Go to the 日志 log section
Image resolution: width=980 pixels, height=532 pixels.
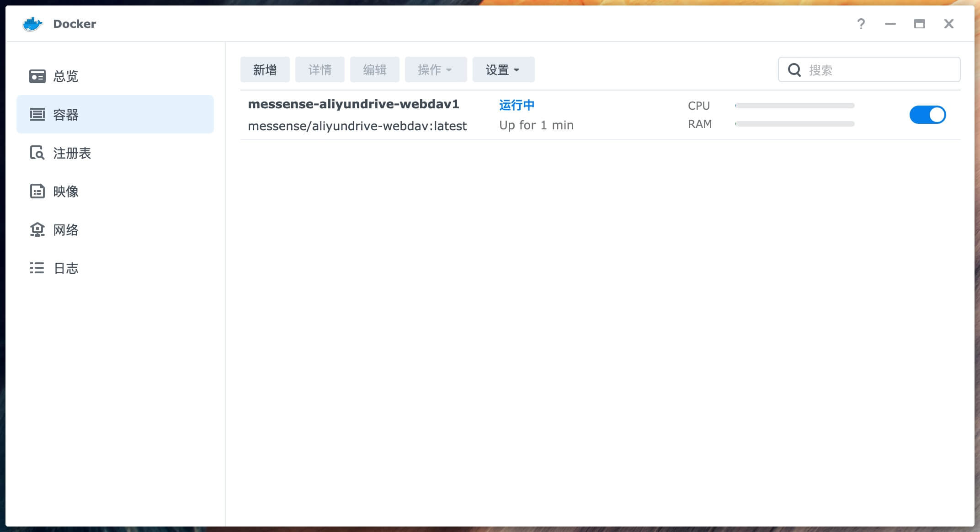tap(66, 268)
